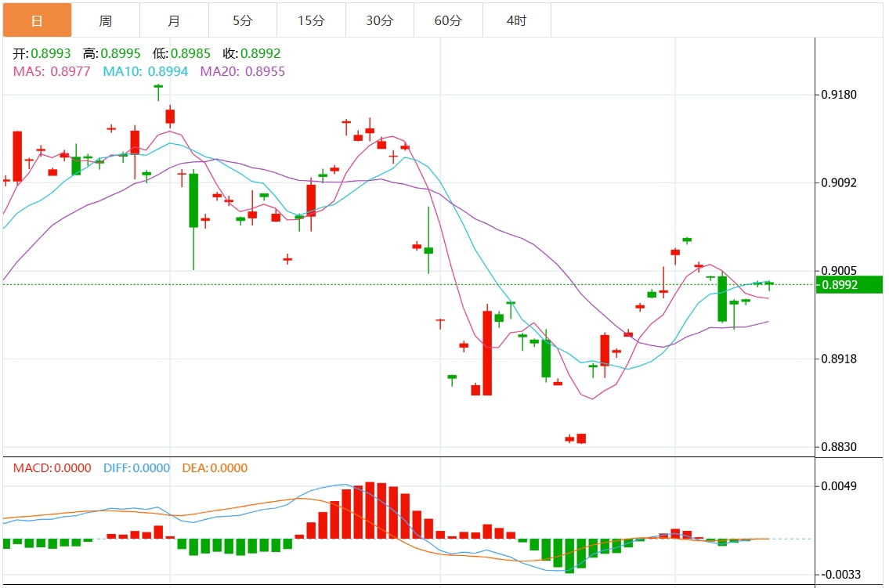Click the DEA:0.0000 label
Viewport: 889px width, 588px height.
point(215,468)
